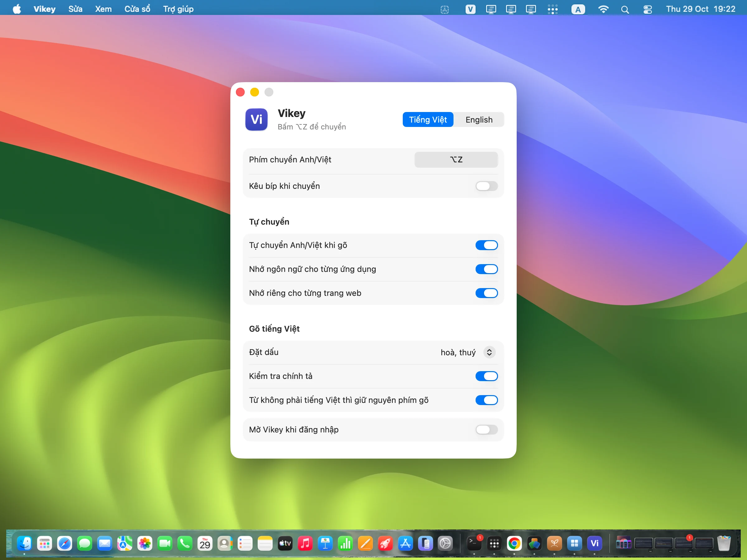Launch Google Chrome from the Dock
Screen dimensions: 747x560
pos(514,544)
